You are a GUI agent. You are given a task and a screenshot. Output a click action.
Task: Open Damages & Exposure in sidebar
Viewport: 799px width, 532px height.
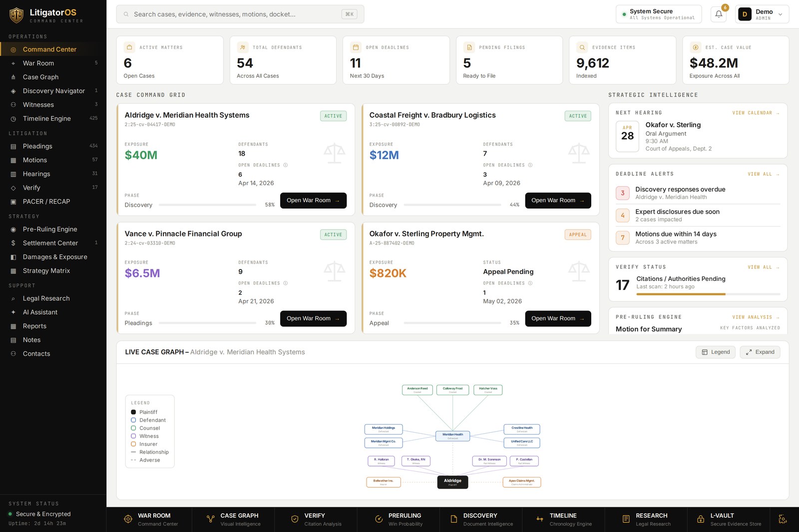53,257
